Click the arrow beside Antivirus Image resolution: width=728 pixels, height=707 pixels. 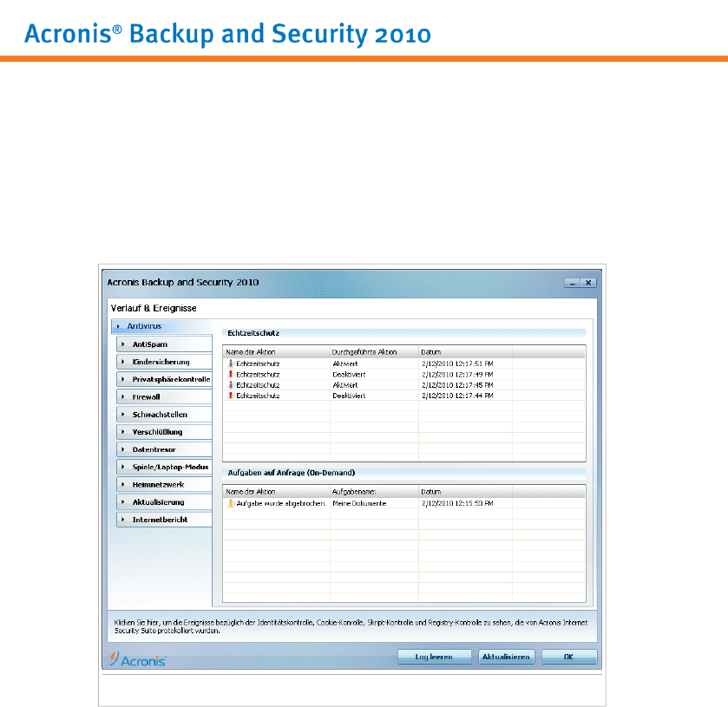(118, 326)
